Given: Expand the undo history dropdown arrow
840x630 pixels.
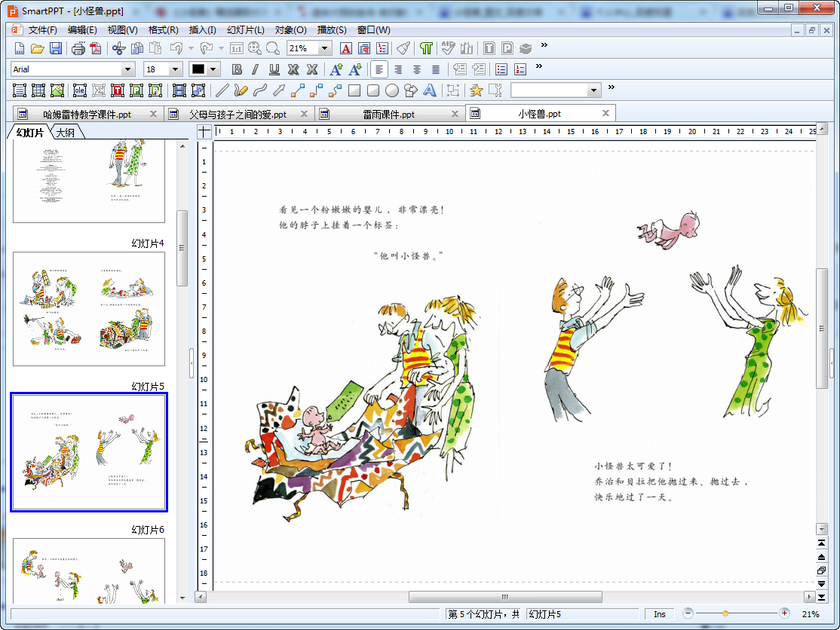Looking at the screenshot, I should tap(191, 49).
